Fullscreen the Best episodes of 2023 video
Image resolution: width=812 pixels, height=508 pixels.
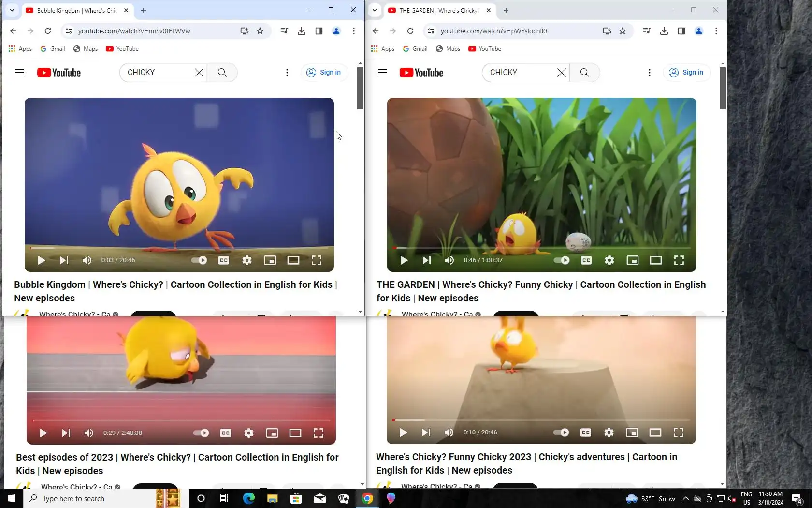point(319,433)
